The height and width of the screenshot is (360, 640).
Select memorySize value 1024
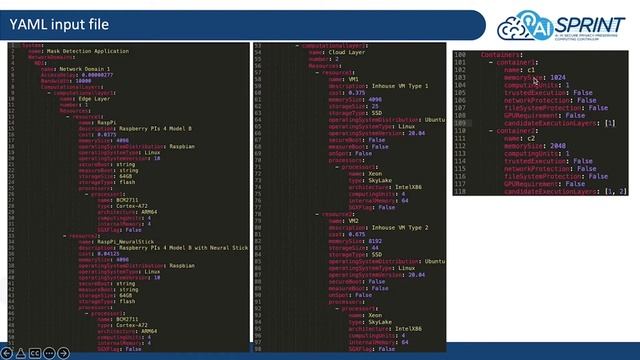(x=558, y=78)
